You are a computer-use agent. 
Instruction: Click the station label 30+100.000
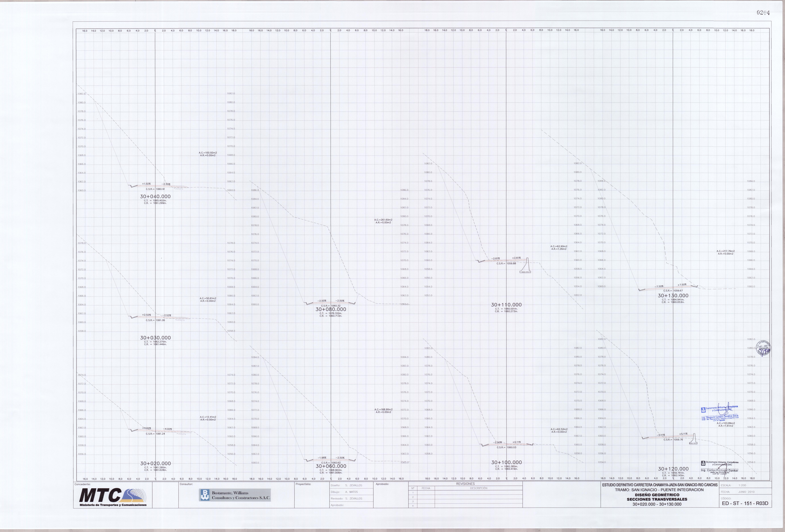click(x=506, y=462)
